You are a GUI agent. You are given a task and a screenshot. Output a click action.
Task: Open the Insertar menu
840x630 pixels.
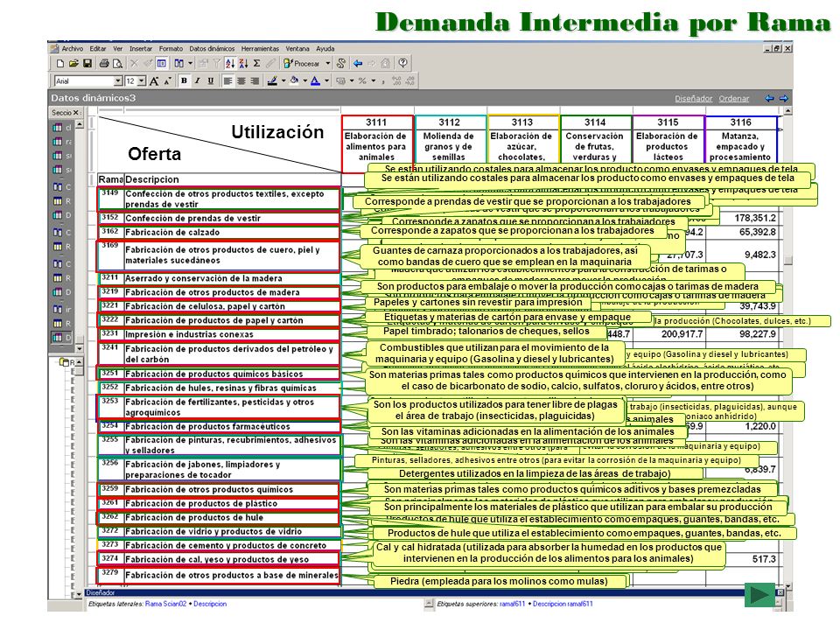(141, 48)
